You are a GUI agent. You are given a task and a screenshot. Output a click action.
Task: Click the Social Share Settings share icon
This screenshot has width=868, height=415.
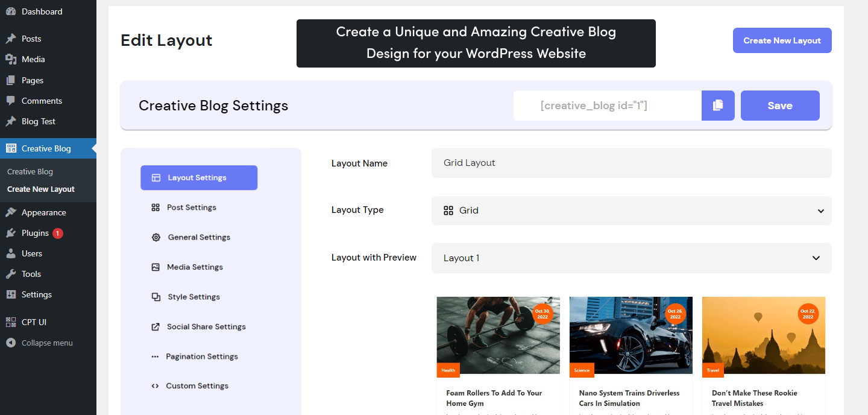coord(156,326)
